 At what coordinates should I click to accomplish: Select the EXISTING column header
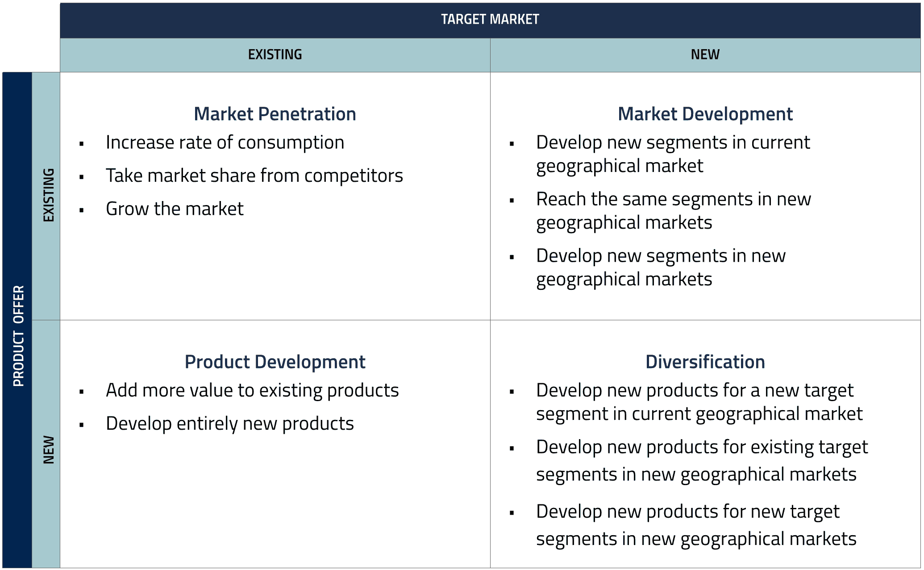point(275,54)
